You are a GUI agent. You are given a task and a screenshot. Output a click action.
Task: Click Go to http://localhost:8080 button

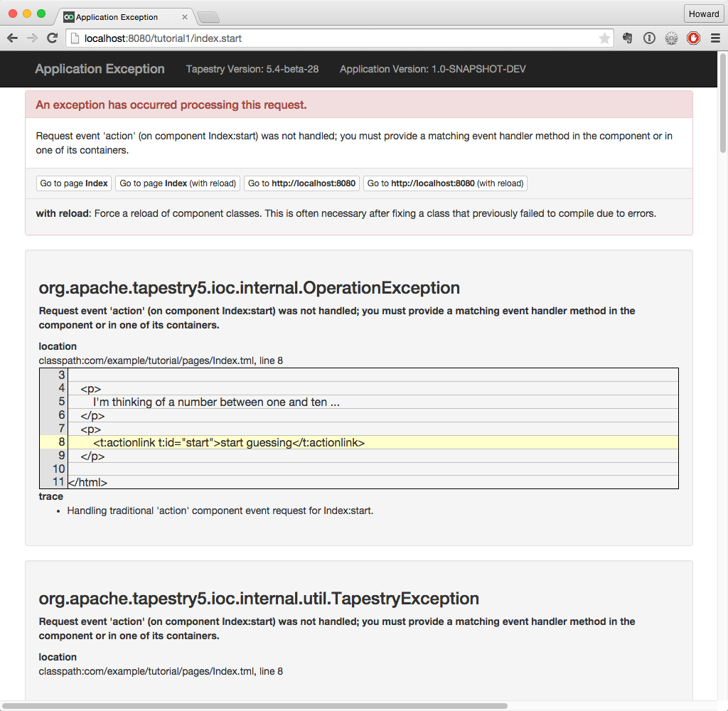(x=301, y=183)
